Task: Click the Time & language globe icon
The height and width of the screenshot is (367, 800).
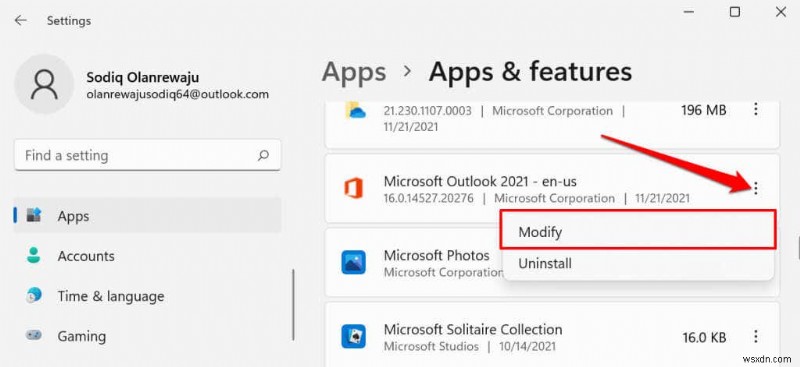Action: tap(34, 296)
